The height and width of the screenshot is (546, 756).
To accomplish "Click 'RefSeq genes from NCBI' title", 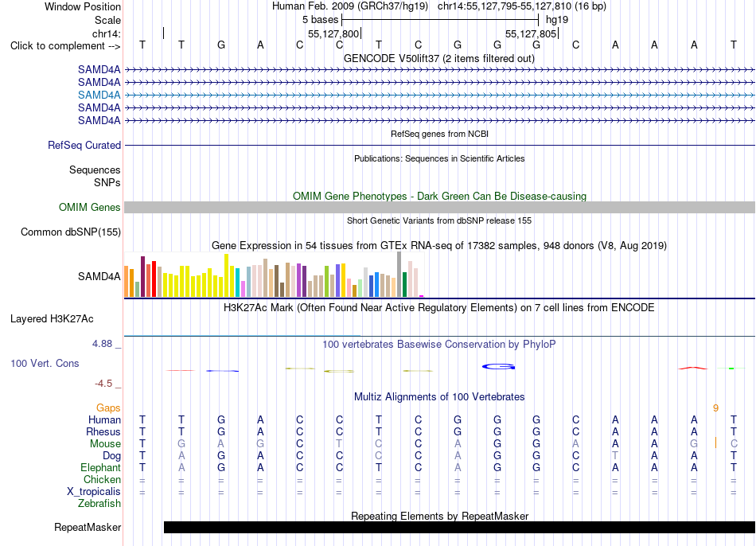I will pos(439,134).
